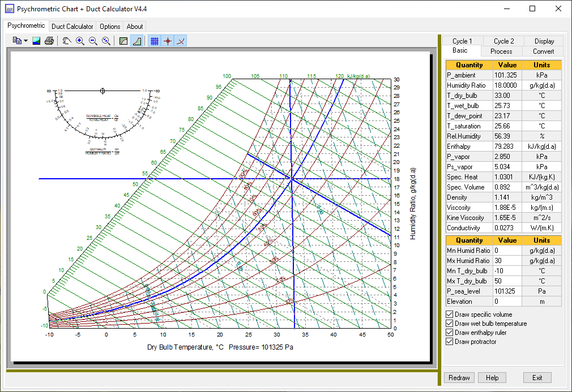
Task: Uncheck Draw specific volume
Action: (450, 315)
